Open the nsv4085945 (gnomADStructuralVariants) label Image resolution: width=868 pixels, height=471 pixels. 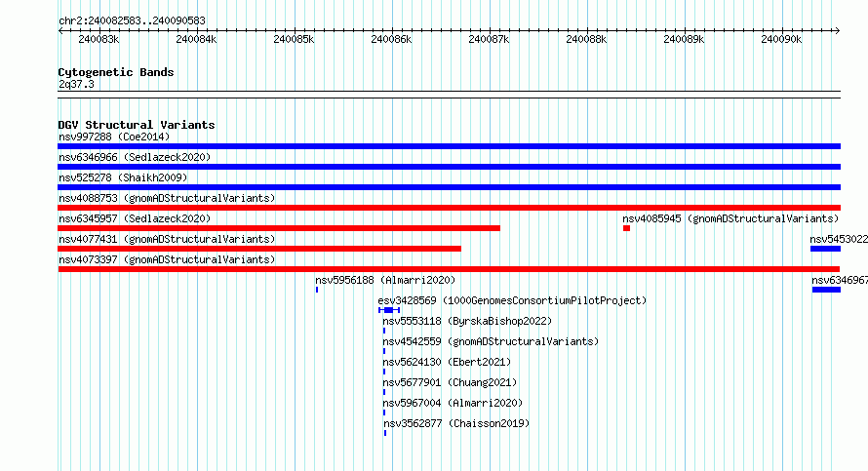730,218
